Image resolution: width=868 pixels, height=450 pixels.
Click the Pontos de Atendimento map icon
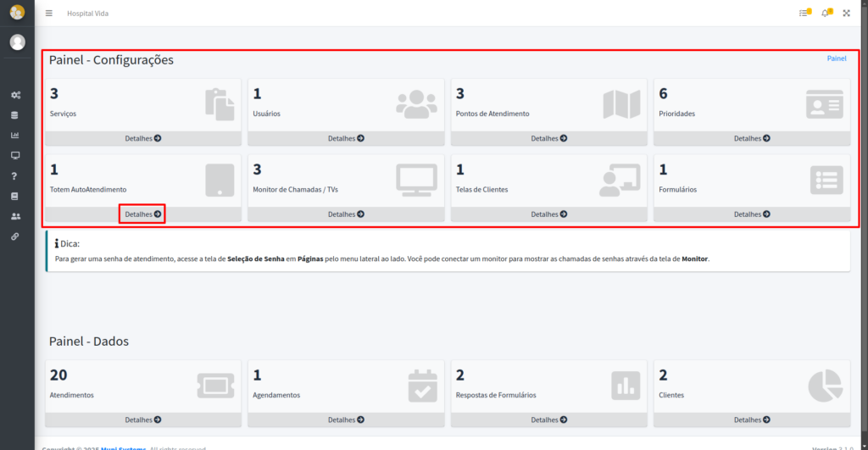(621, 104)
